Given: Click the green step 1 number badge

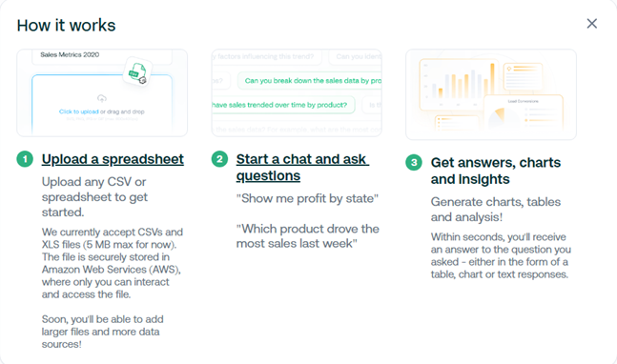Looking at the screenshot, I should tap(25, 159).
